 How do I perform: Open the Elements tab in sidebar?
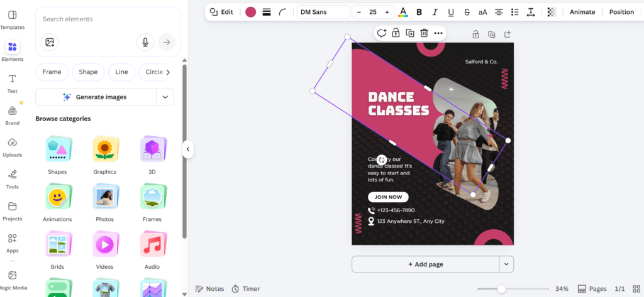pyautogui.click(x=12, y=50)
